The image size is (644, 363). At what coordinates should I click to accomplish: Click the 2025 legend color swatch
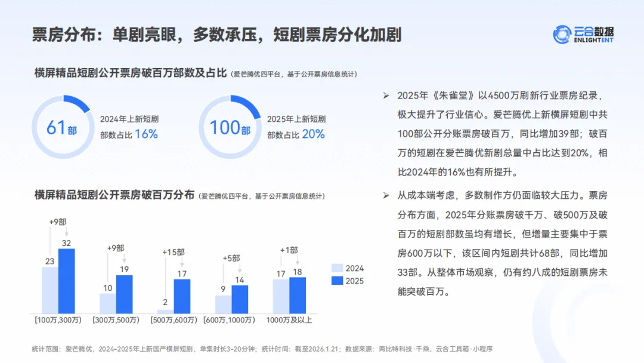[x=337, y=281]
